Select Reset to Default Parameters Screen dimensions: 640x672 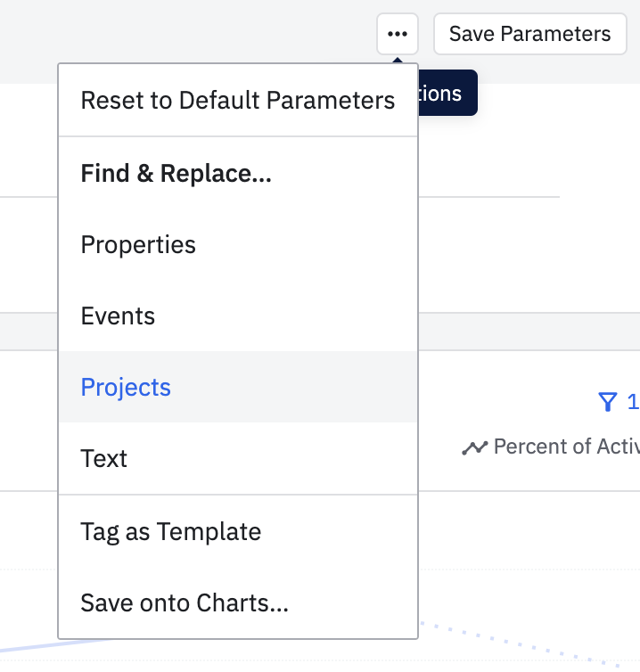pos(237,100)
